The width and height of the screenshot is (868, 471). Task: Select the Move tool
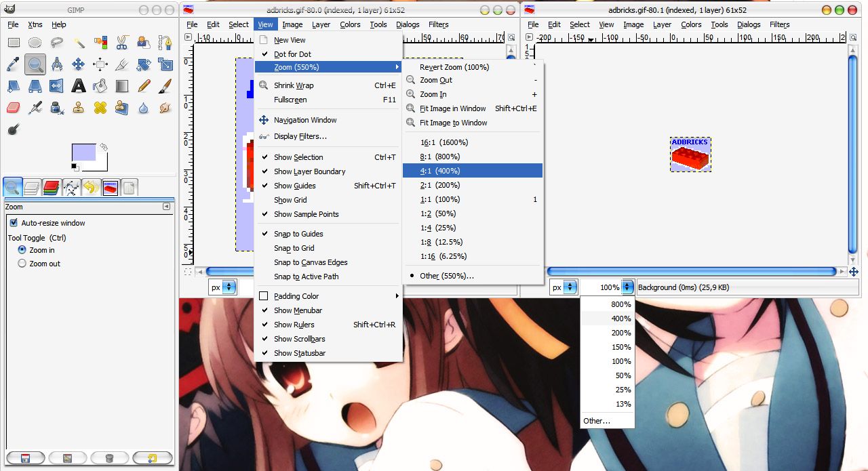pos(79,64)
